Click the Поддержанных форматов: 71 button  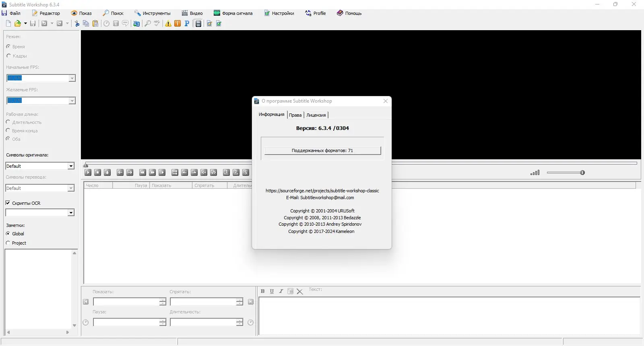click(322, 150)
